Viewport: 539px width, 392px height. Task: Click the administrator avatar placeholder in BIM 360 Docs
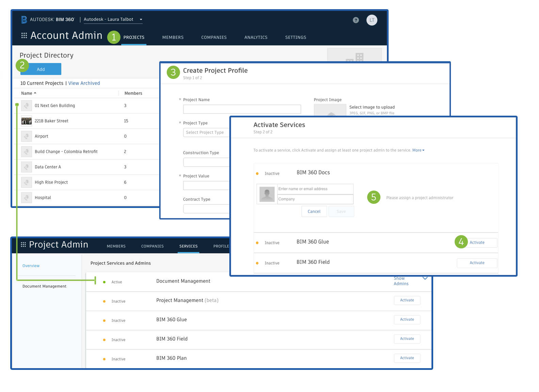tap(267, 194)
